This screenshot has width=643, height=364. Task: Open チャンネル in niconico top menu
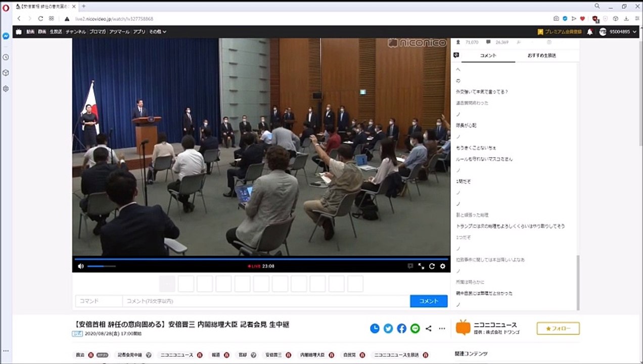click(76, 31)
